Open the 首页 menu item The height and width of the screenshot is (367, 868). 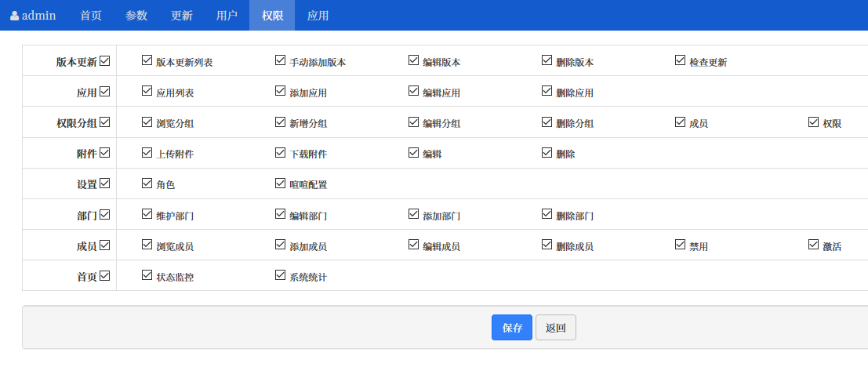coord(91,16)
